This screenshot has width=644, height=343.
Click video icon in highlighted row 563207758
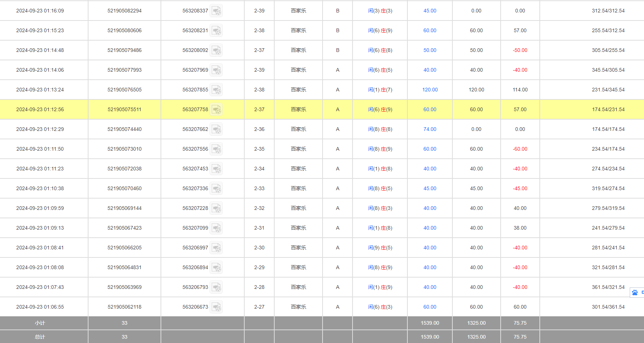coord(216,110)
